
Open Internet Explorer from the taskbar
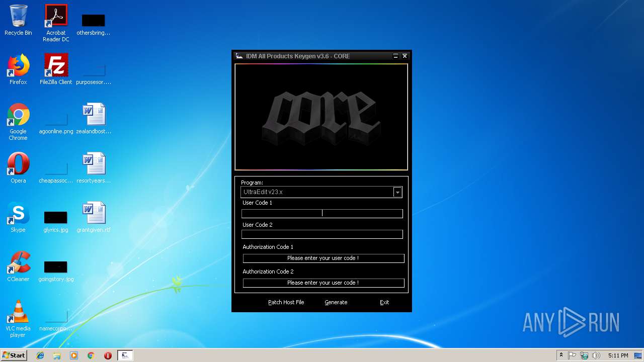(40, 355)
